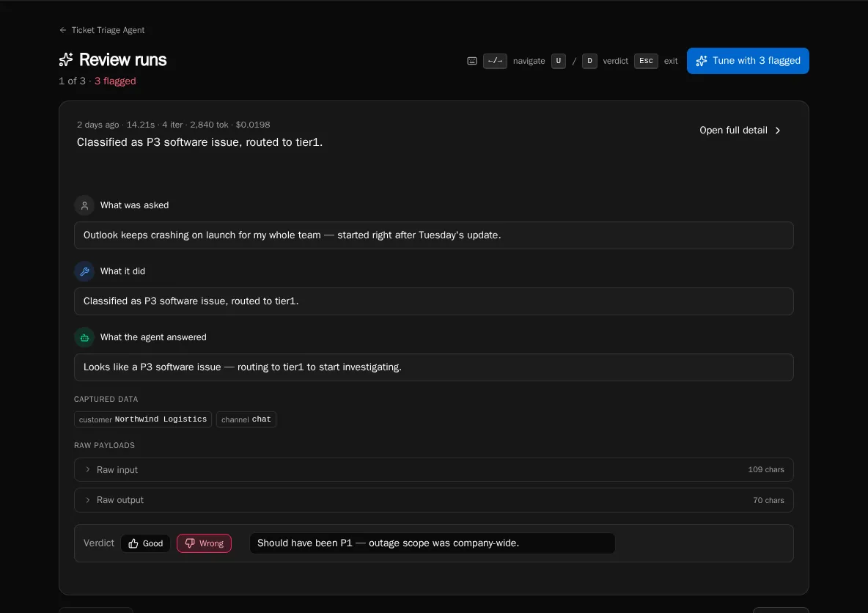Go back to Ticket Triage Agent
The height and width of the screenshot is (613, 868).
point(108,30)
